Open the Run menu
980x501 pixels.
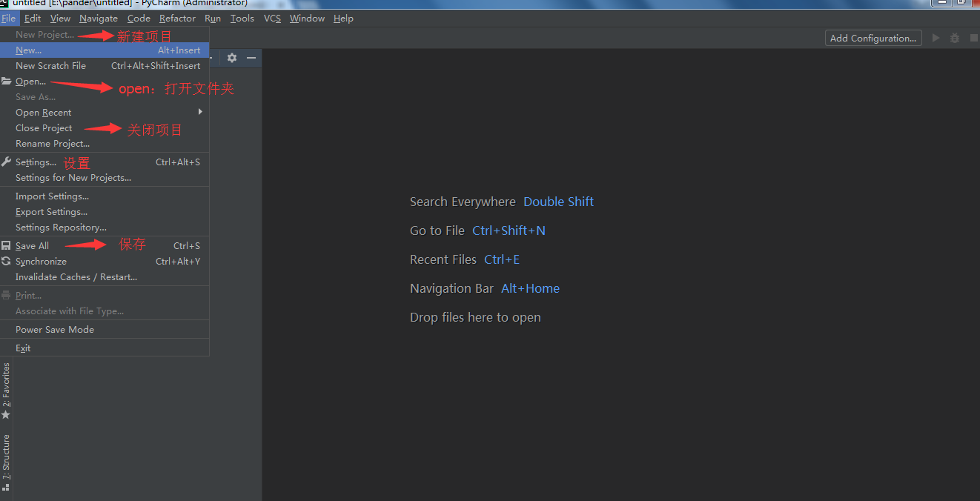213,18
